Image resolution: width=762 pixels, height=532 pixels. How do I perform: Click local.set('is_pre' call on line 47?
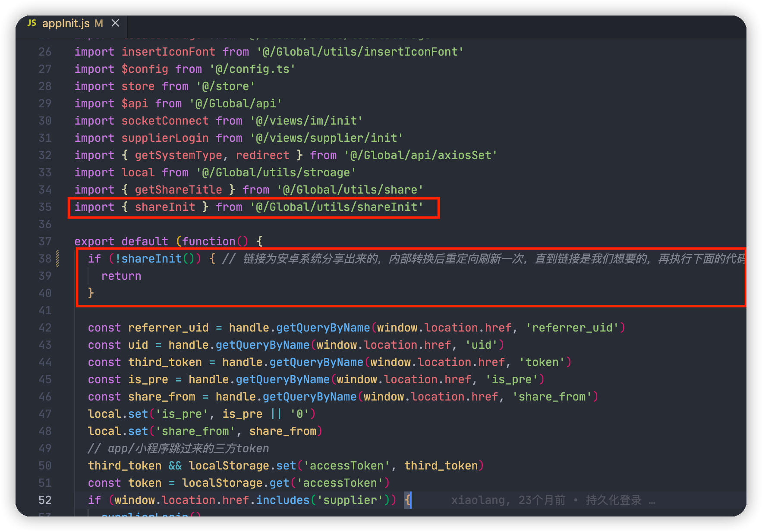(x=202, y=414)
